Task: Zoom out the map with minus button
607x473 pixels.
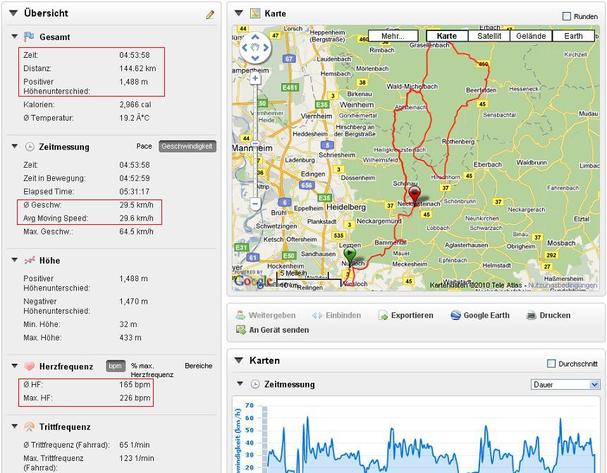Action: pos(255,203)
